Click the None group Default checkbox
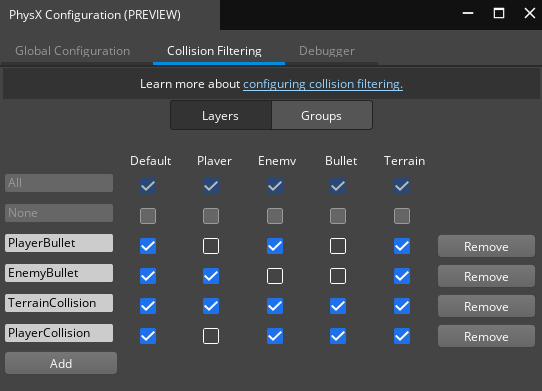This screenshot has width=542, height=391. pyautogui.click(x=148, y=216)
